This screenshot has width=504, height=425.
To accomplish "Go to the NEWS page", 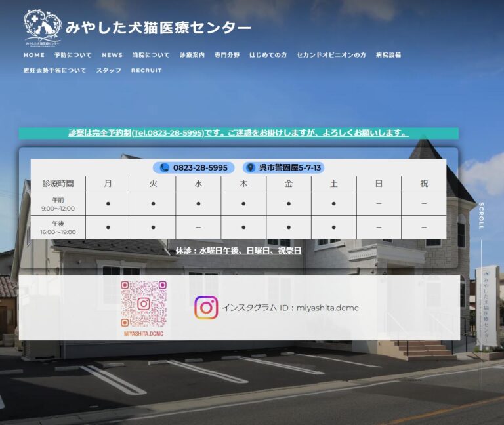I will pos(112,55).
